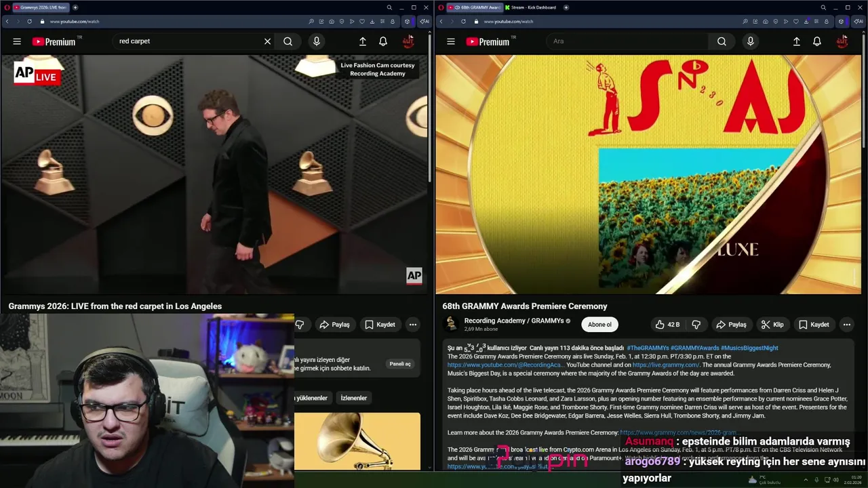Click address bar URL in right Opera window
Viewport: 868px width, 488px height.
point(509,22)
